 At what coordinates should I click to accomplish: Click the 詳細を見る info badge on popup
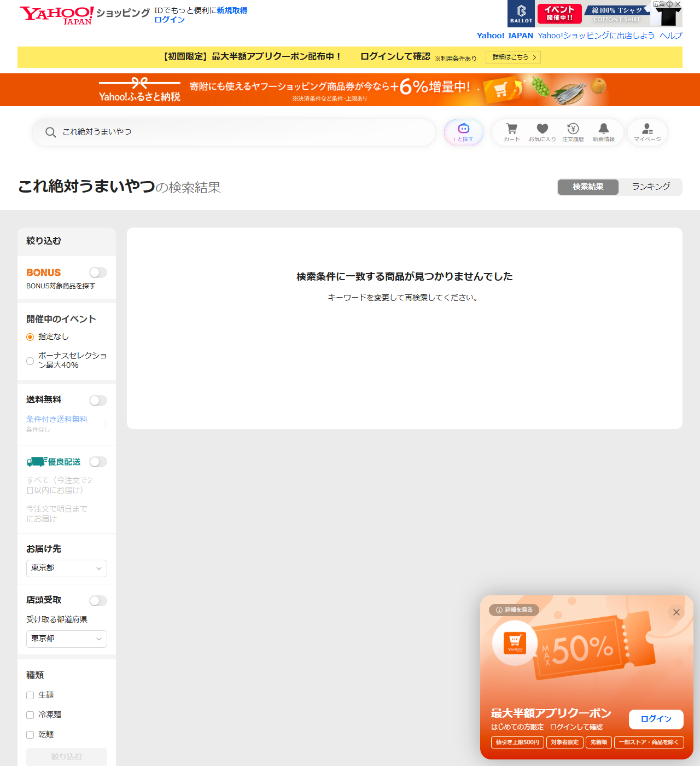[x=514, y=610]
